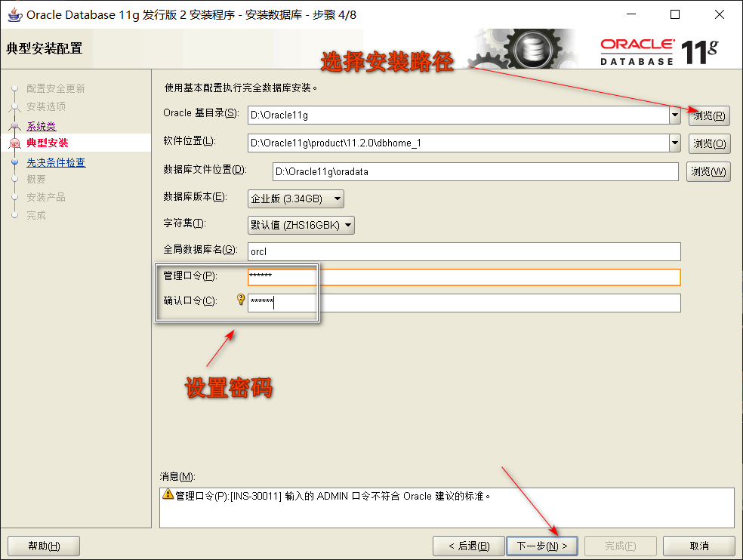Click 浏览(O) button for software location
The width and height of the screenshot is (743, 560).
pos(709,143)
